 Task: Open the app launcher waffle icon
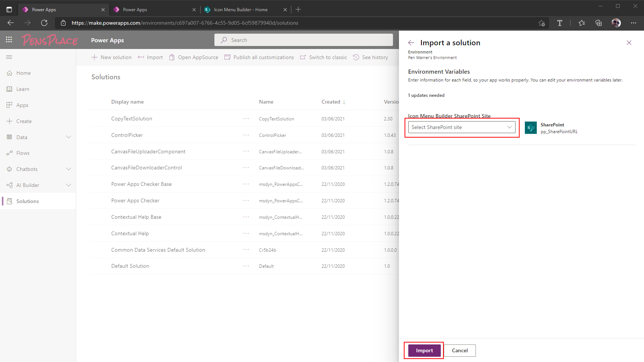coord(9,40)
